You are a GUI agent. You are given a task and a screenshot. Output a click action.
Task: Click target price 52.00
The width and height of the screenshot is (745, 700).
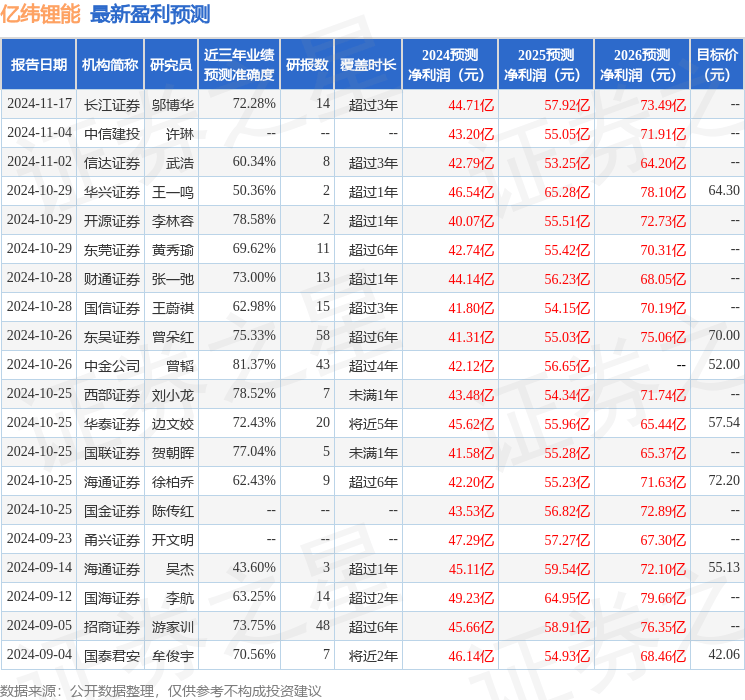pos(724,364)
